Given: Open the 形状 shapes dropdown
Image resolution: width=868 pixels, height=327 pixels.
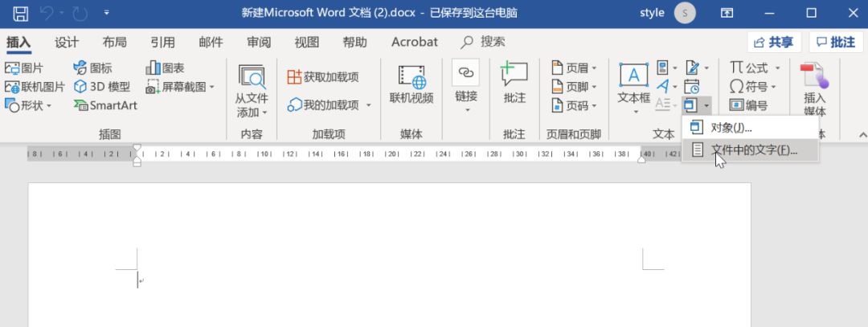Looking at the screenshot, I should tap(28, 105).
